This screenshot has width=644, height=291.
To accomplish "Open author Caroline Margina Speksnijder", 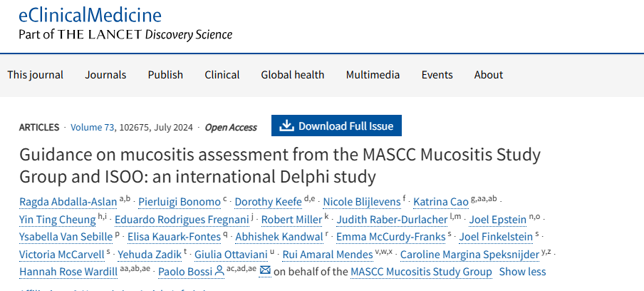I will (x=469, y=255).
